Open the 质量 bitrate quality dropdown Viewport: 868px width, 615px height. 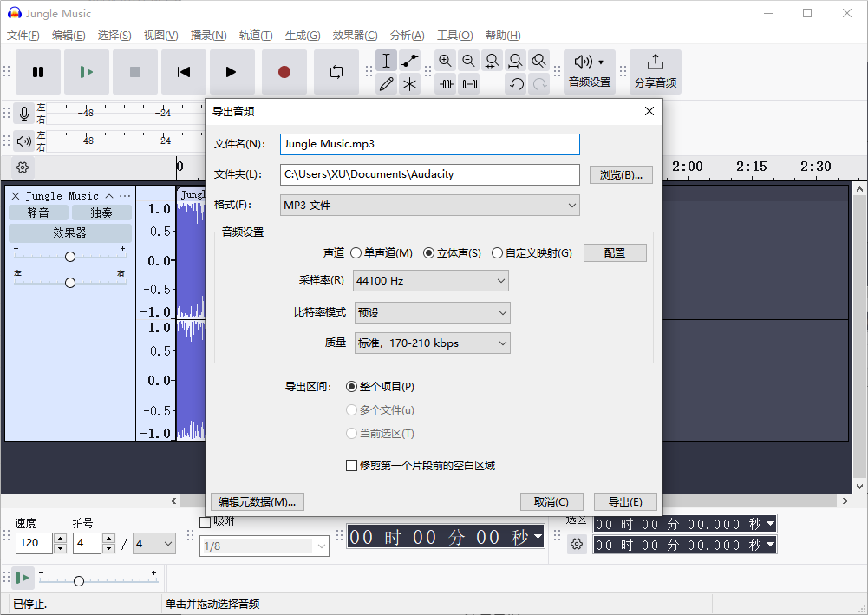[432, 343]
